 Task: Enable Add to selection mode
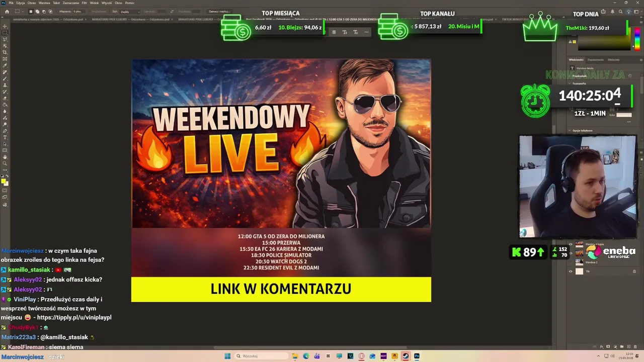pyautogui.click(x=37, y=12)
